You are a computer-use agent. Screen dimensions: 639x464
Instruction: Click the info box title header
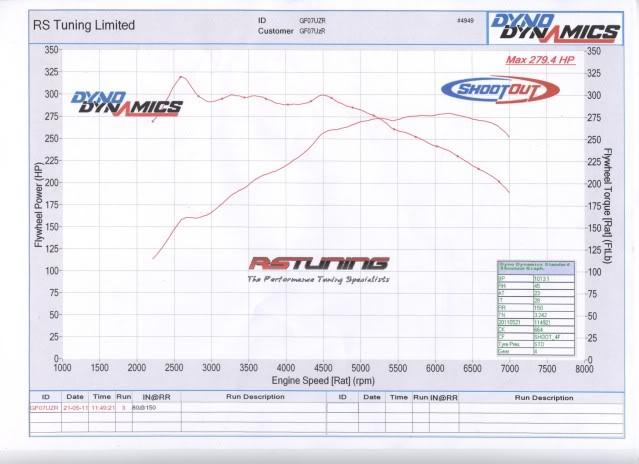coord(536,267)
